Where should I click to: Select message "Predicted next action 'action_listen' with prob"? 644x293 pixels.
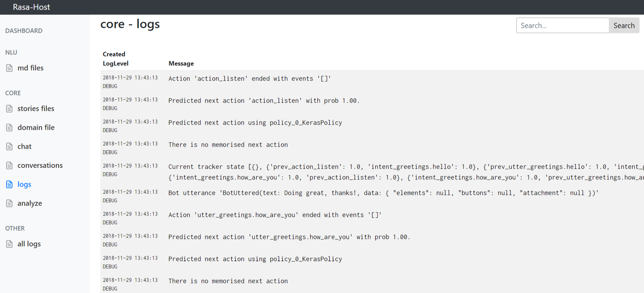coord(264,101)
